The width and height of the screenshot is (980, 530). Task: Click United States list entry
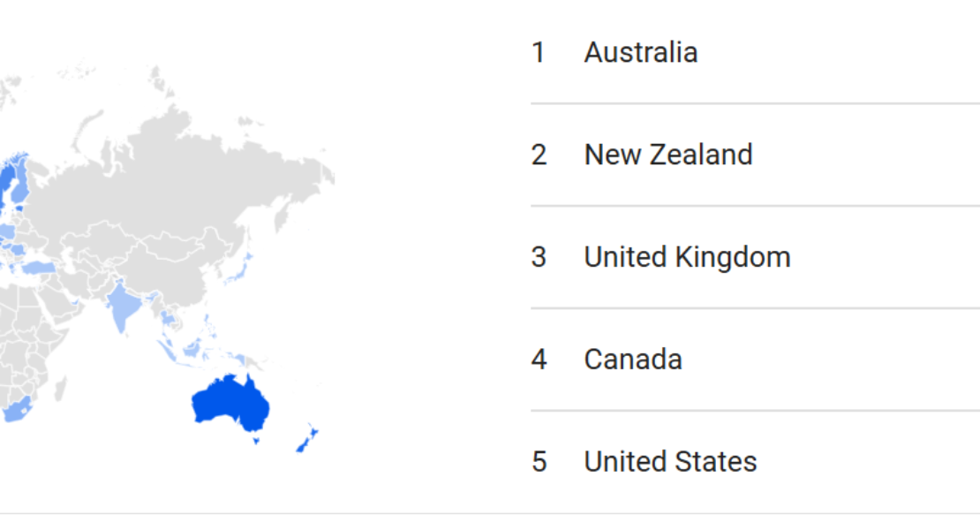click(x=670, y=462)
